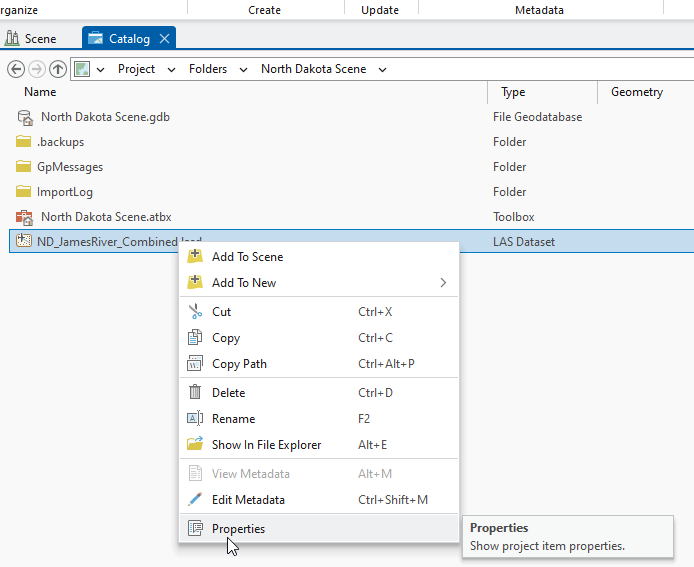This screenshot has height=567, width=694.
Task: Click Folders in the path breadcrumb
Action: point(208,69)
